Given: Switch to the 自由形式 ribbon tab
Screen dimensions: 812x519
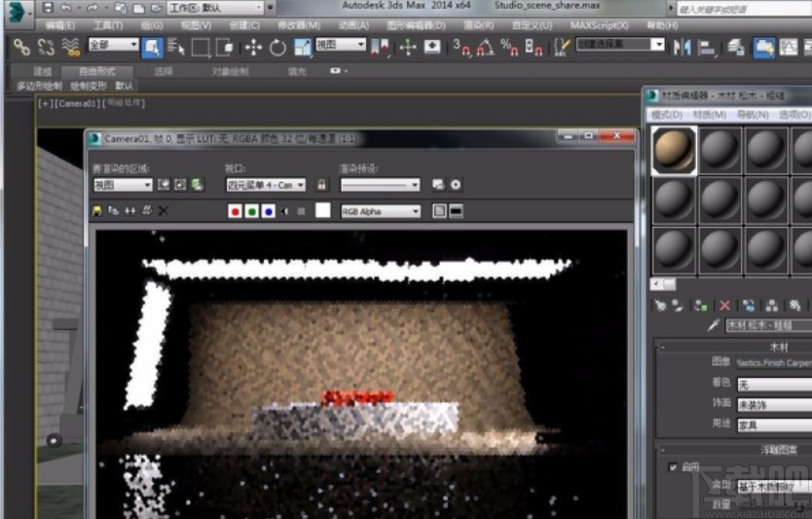Looking at the screenshot, I should [96, 71].
